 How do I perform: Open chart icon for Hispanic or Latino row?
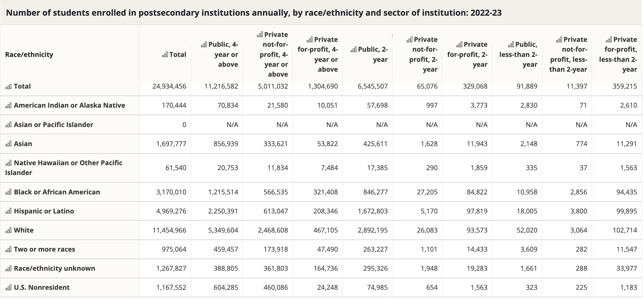point(8,211)
